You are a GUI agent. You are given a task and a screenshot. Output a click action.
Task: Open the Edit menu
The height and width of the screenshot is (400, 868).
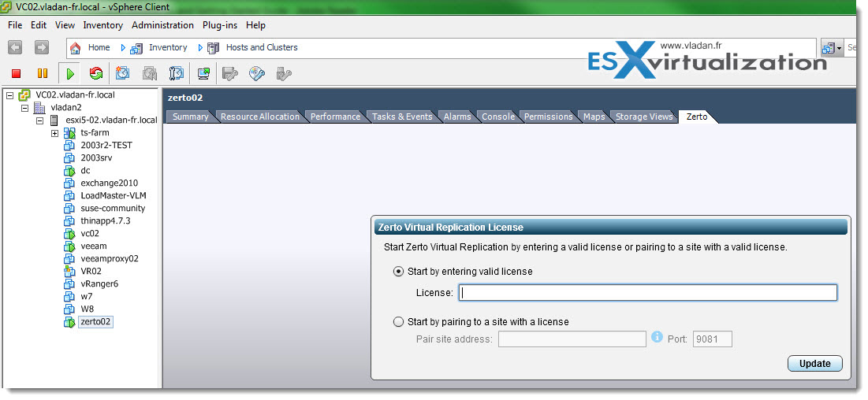click(39, 25)
